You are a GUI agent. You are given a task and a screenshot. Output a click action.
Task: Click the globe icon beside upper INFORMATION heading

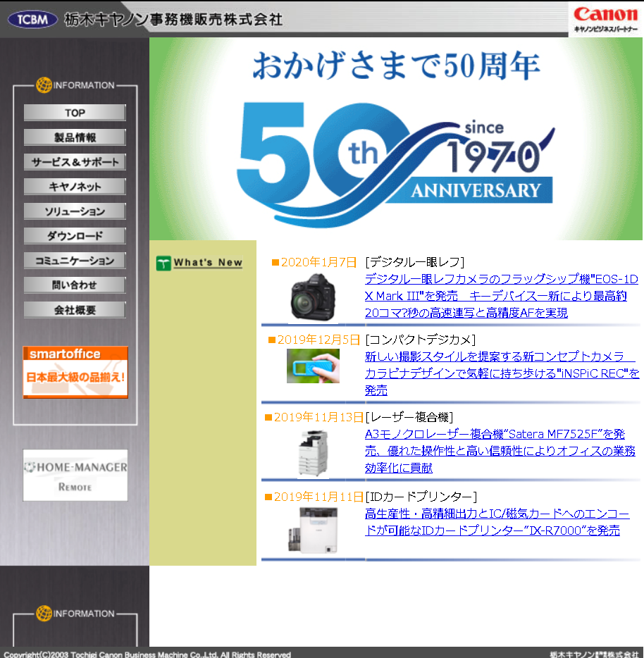click(44, 85)
